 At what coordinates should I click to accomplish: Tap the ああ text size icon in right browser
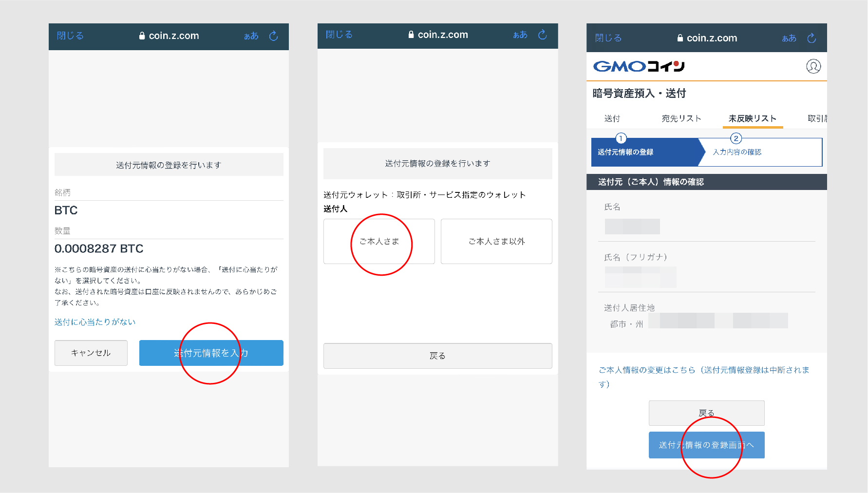[789, 38]
